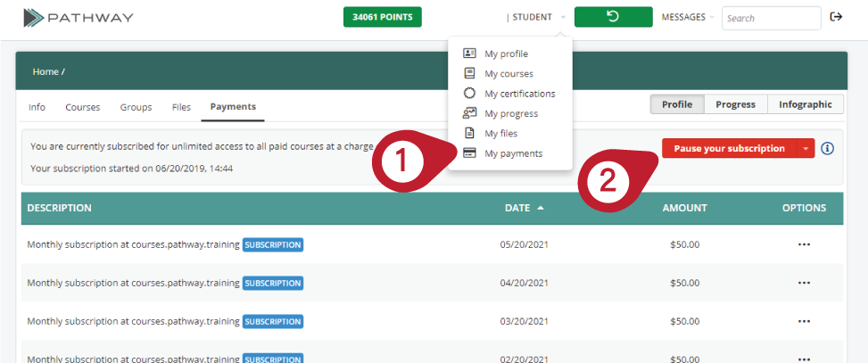Select My files from the menu
Screen dimensions: 868x363
(501, 134)
